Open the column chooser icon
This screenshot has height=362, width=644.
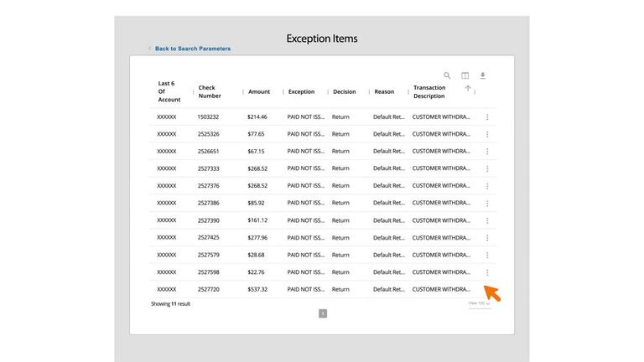(x=465, y=75)
